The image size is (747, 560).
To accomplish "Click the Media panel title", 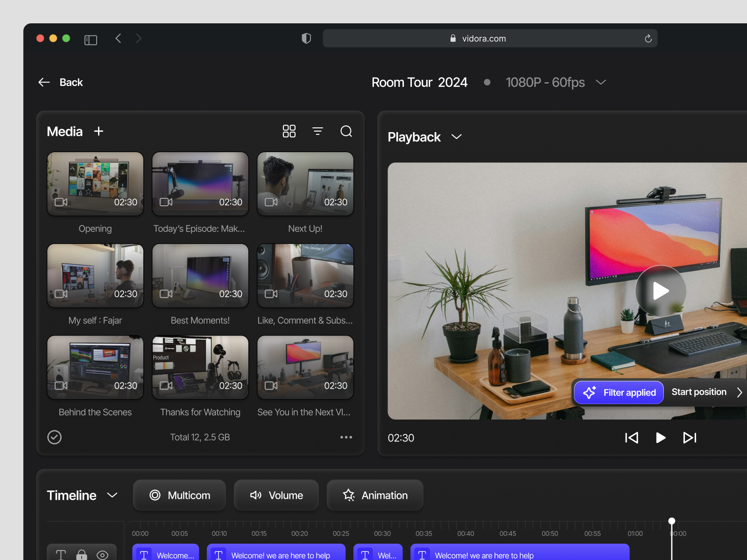I will click(x=64, y=131).
